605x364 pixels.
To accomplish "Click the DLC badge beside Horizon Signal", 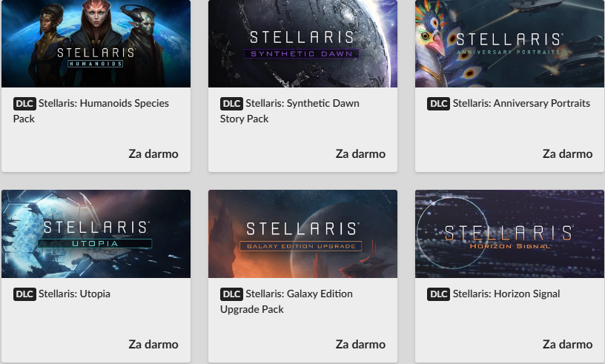I will click(x=438, y=294).
